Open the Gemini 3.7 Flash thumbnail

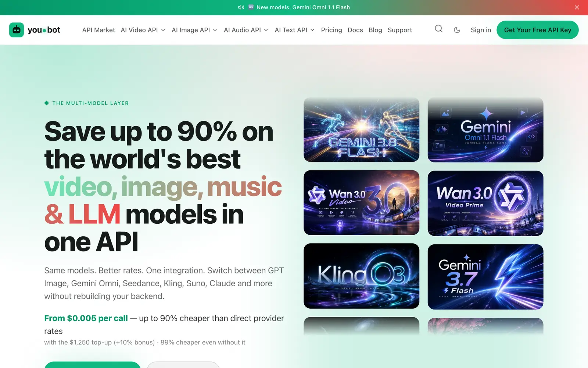click(x=485, y=277)
